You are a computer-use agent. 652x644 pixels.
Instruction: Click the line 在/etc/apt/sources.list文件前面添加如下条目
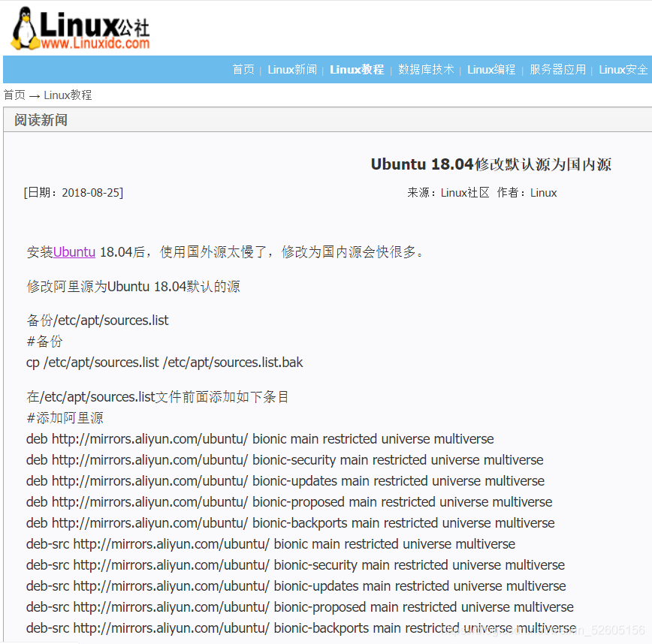(x=158, y=397)
